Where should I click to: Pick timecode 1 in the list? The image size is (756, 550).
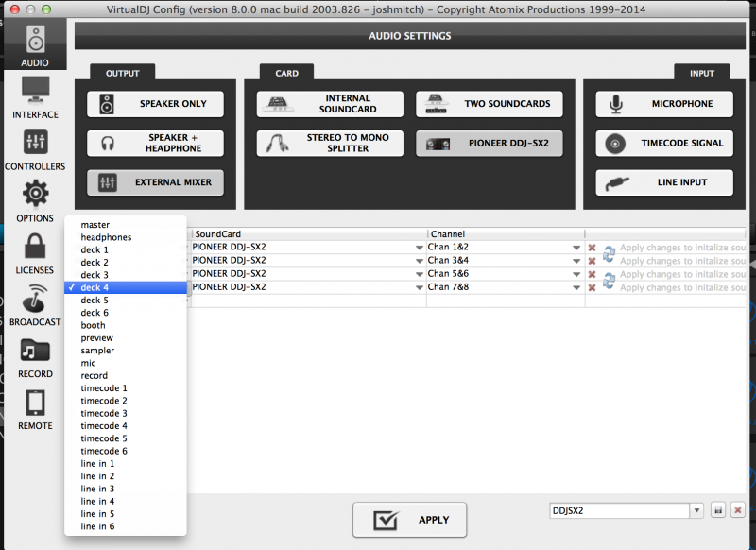[x=104, y=388]
